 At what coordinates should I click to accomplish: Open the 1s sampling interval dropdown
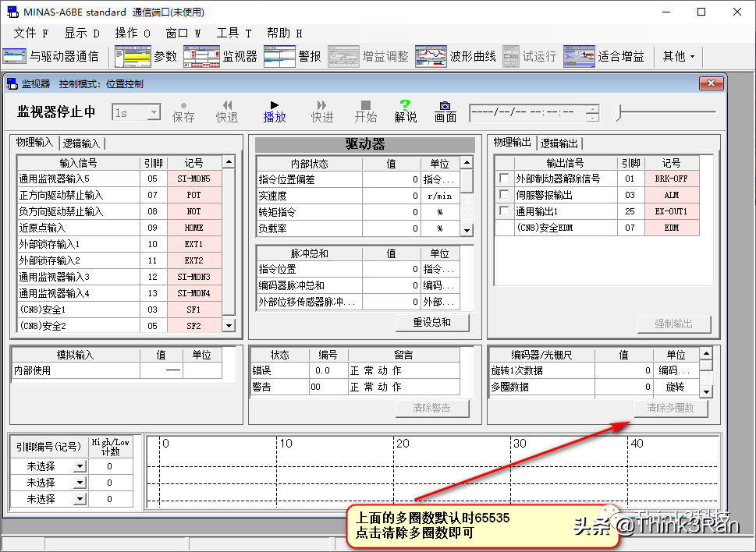[x=153, y=112]
